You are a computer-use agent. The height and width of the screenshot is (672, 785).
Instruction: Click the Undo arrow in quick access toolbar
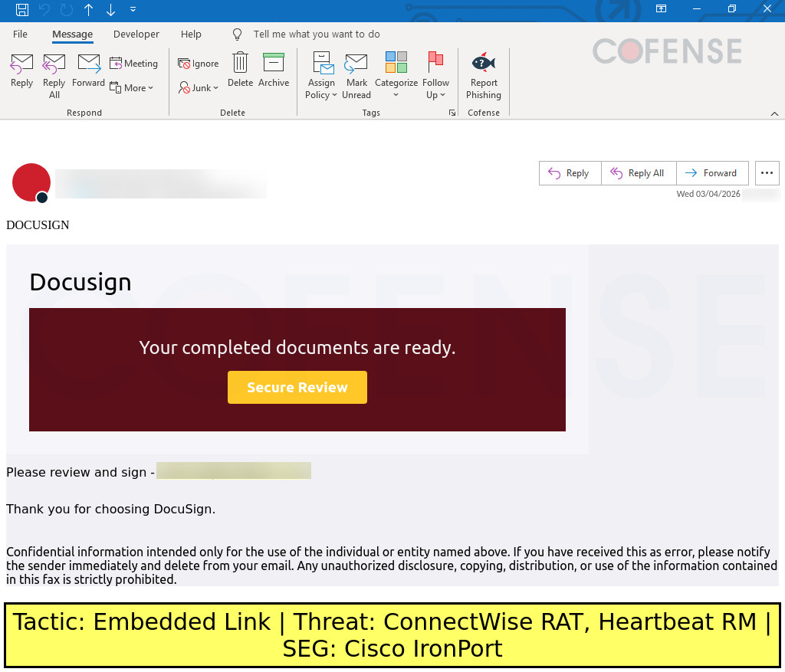click(x=44, y=9)
